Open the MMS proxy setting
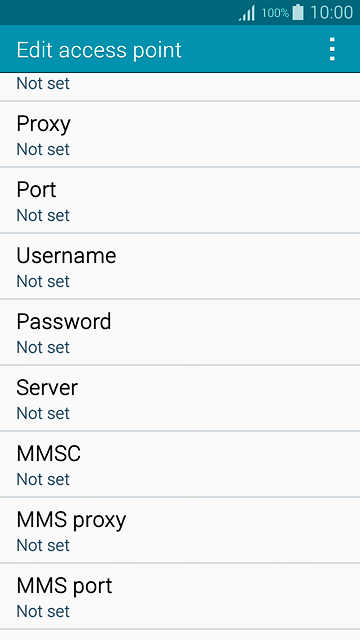 point(180,531)
